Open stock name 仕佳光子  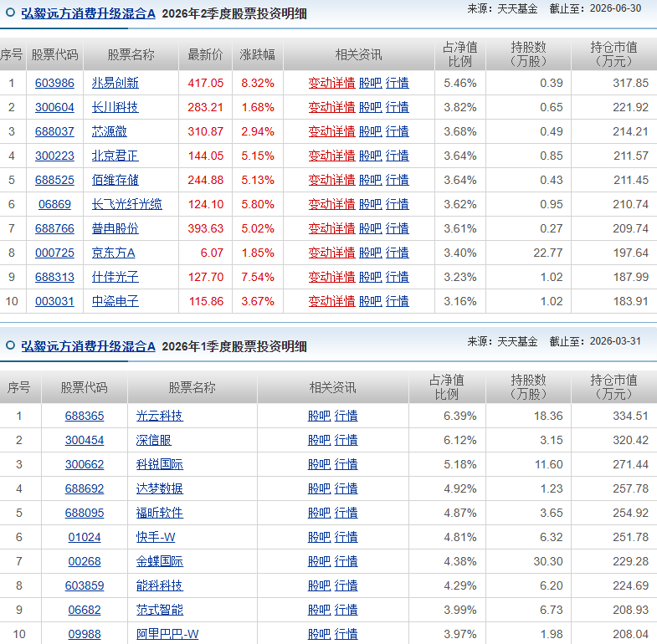tap(115, 277)
